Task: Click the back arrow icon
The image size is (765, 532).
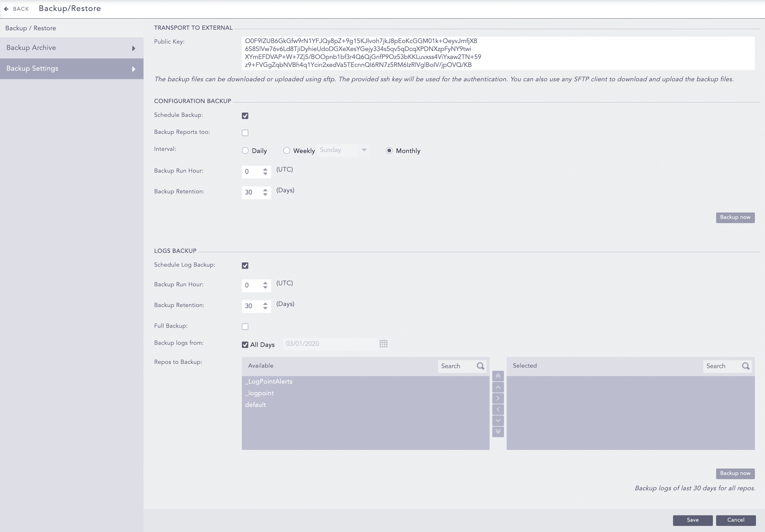Action: tap(6, 9)
